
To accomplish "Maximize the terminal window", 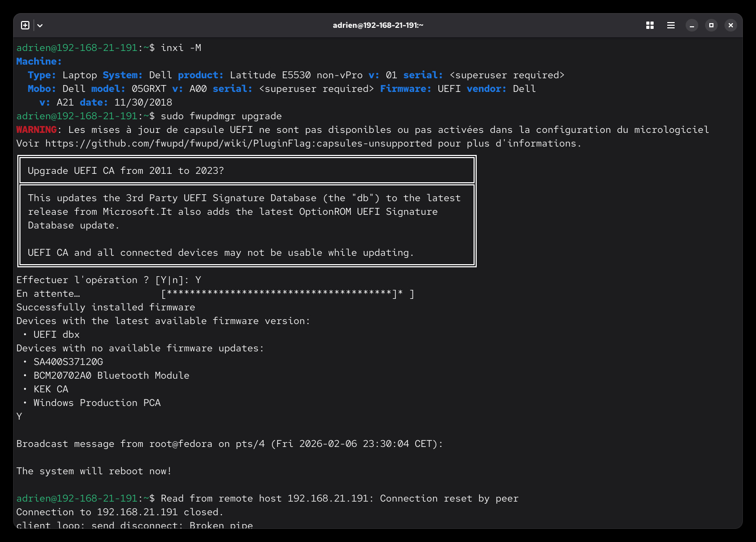I will click(711, 25).
